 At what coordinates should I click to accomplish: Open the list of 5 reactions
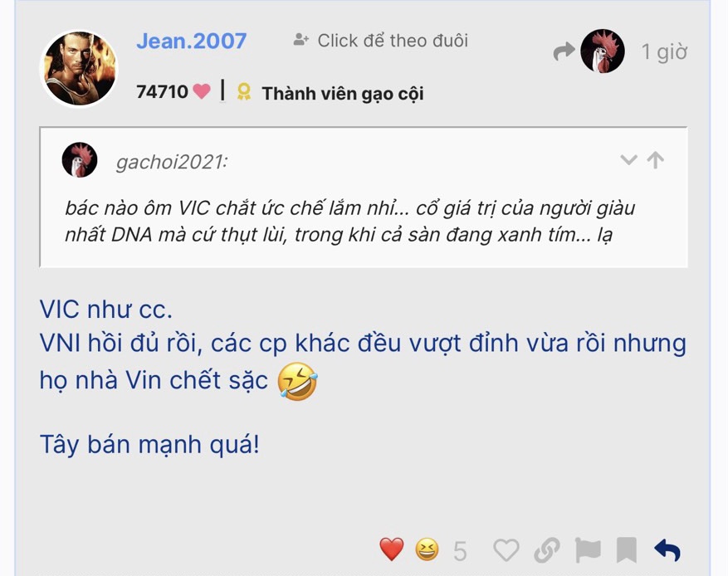coord(460,551)
